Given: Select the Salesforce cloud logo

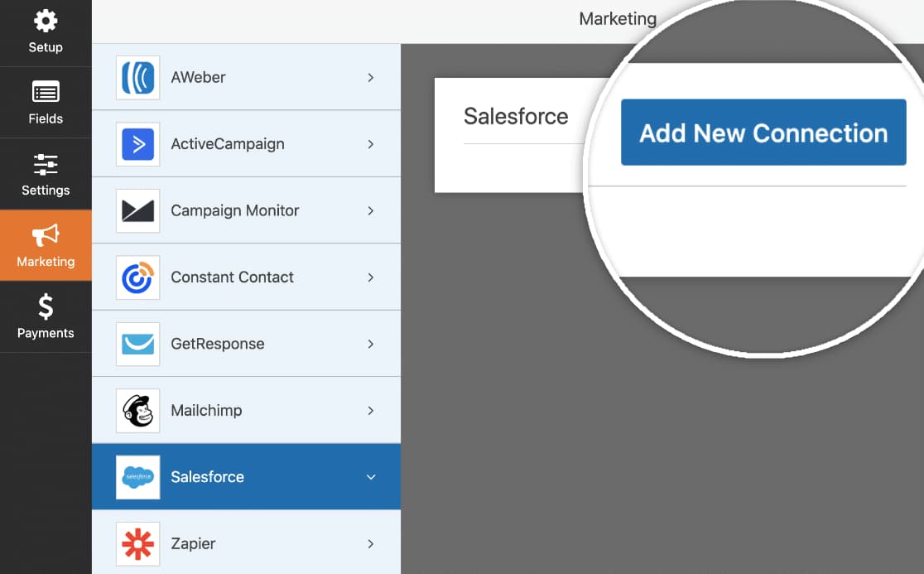Looking at the screenshot, I should tap(137, 476).
